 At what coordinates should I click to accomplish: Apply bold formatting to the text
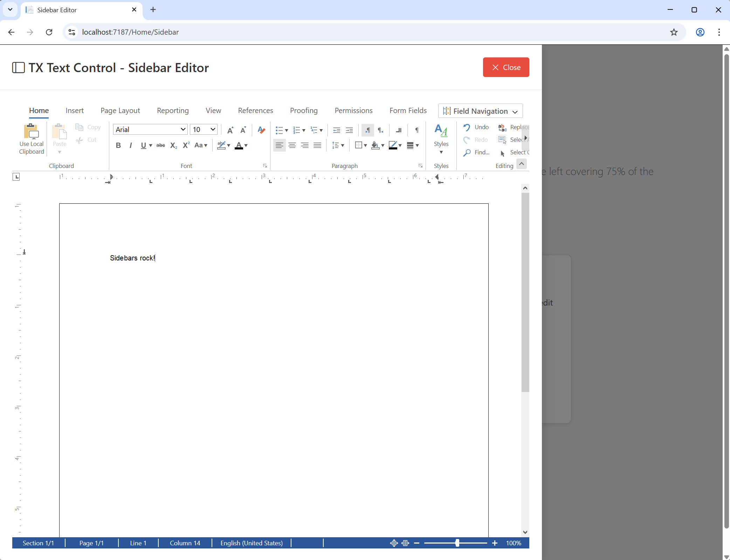pos(118,145)
